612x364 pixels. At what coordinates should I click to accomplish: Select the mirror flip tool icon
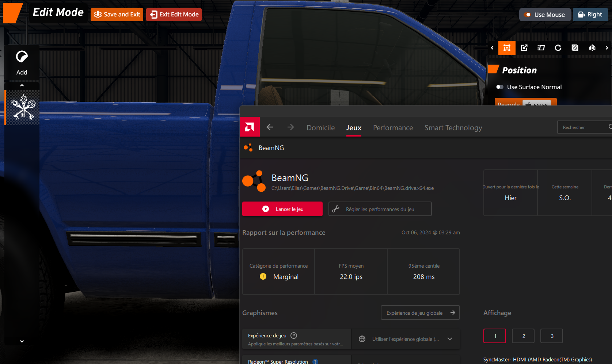tap(592, 48)
